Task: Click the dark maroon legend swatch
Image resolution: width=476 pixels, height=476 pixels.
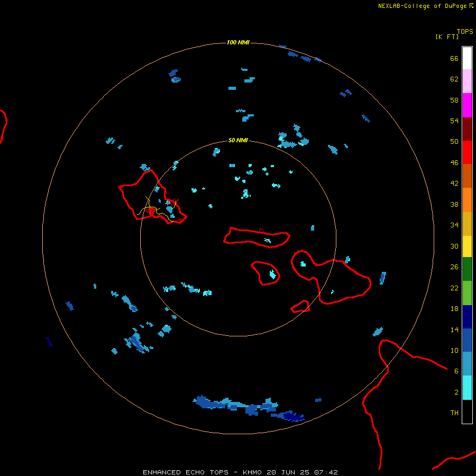Action: point(467,129)
